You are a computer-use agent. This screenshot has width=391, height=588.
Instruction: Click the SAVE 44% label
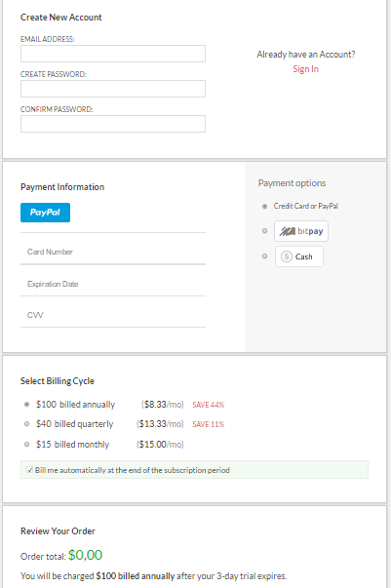click(208, 405)
